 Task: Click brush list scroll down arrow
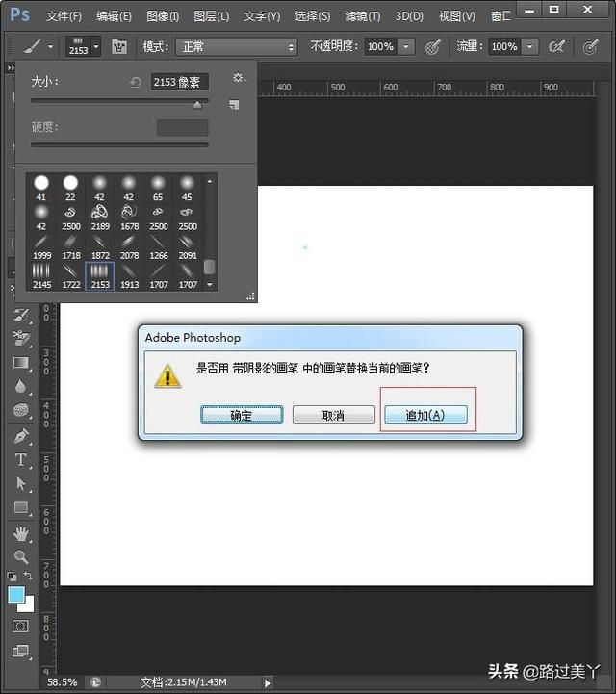210,285
